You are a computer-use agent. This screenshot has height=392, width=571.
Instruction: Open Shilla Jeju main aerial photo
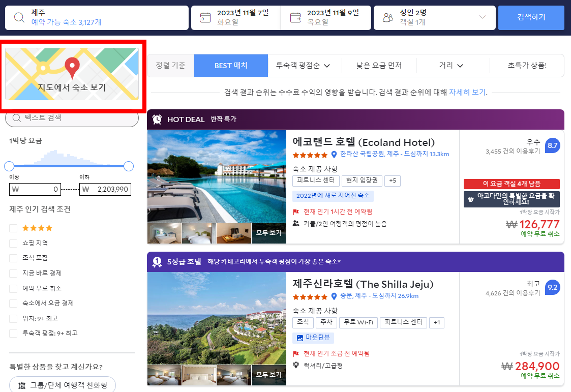tap(217, 318)
